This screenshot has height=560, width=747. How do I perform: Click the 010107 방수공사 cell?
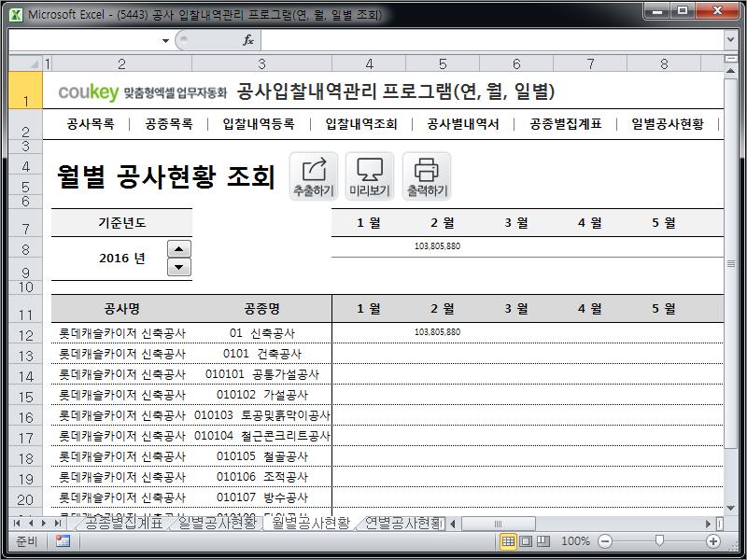[261, 497]
